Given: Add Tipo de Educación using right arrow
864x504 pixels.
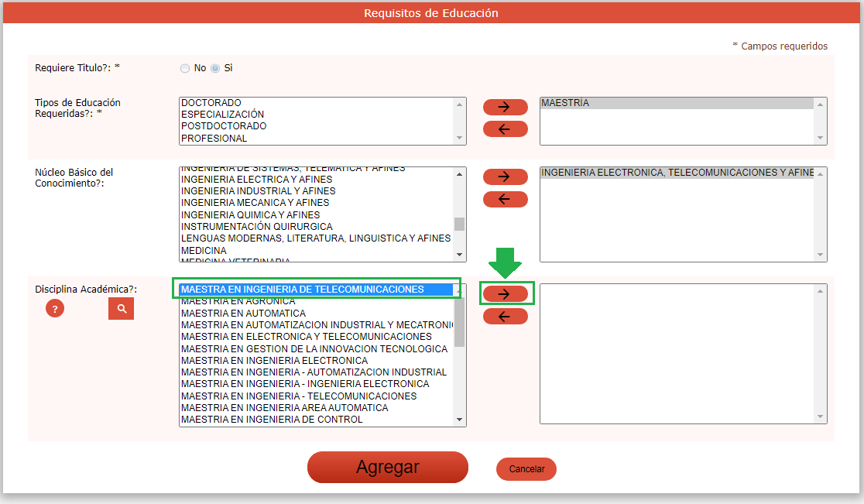Looking at the screenshot, I should (505, 107).
